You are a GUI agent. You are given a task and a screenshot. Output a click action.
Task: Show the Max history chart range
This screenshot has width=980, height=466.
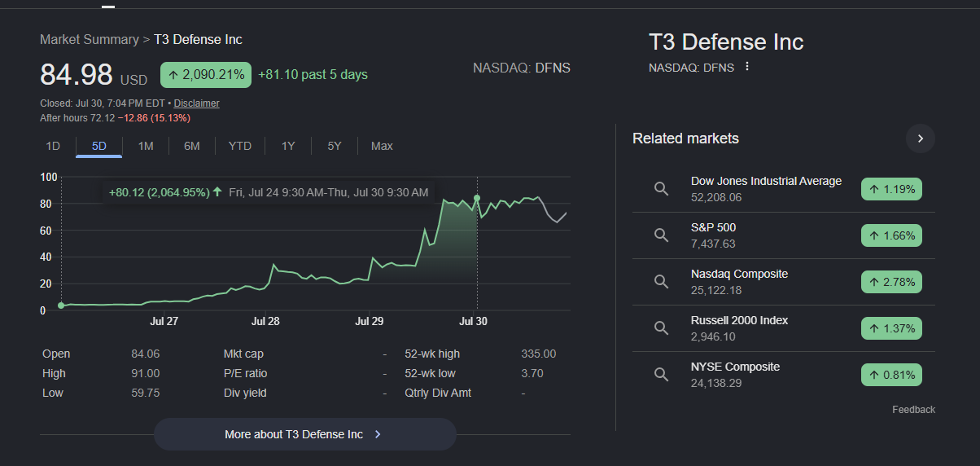(x=382, y=146)
